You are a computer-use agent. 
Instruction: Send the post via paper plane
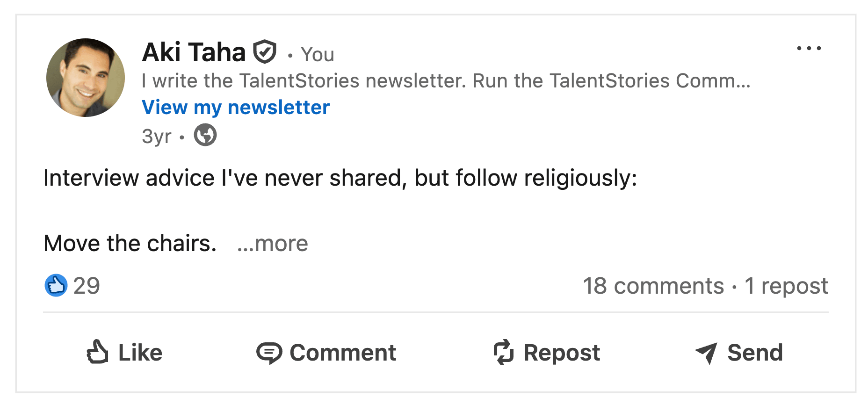(739, 352)
